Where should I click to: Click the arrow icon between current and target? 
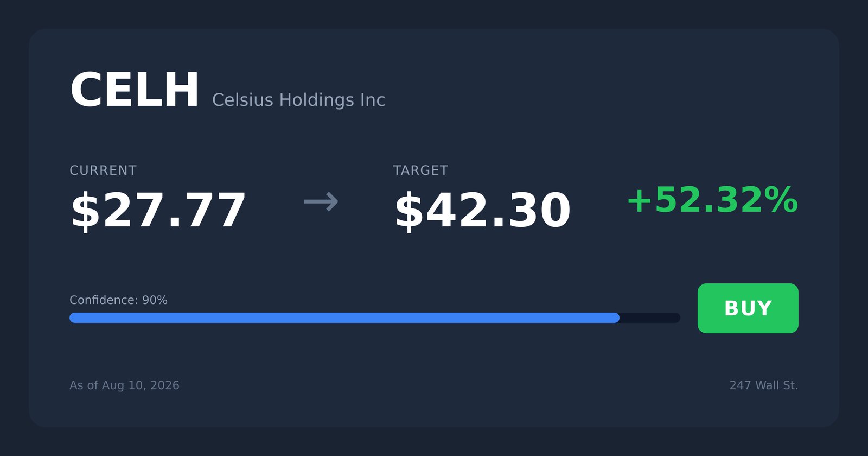point(321,201)
